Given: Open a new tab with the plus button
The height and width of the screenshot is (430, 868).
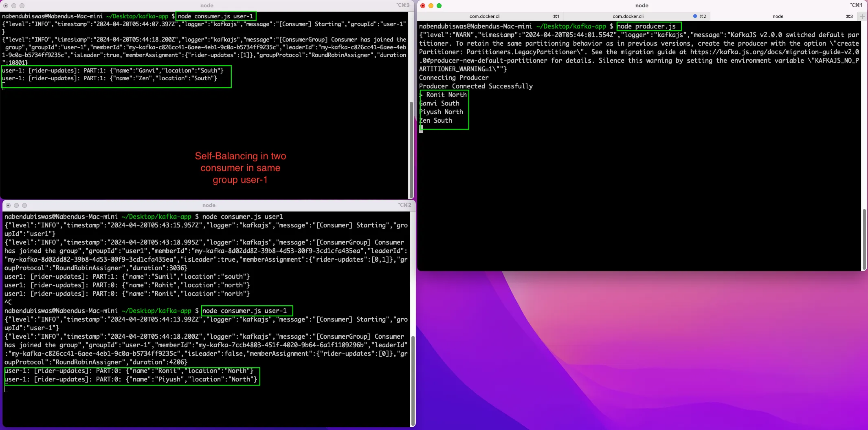Looking at the screenshot, I should click(x=862, y=16).
